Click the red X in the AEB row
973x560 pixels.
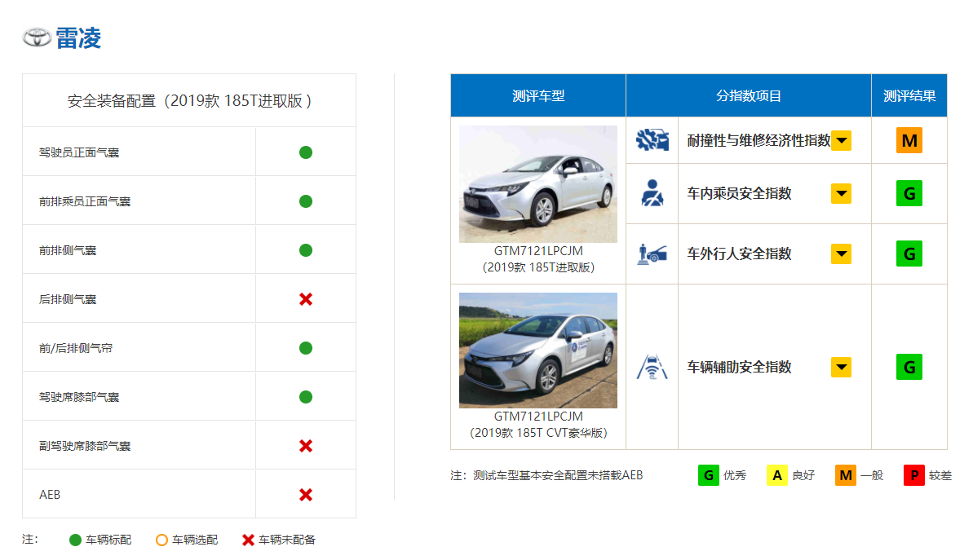click(x=305, y=495)
